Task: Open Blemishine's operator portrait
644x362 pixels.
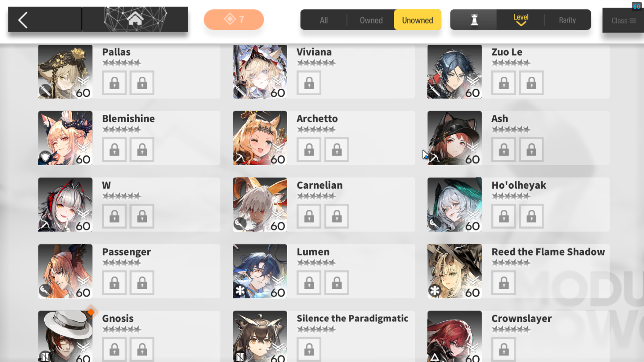Action: tap(65, 138)
